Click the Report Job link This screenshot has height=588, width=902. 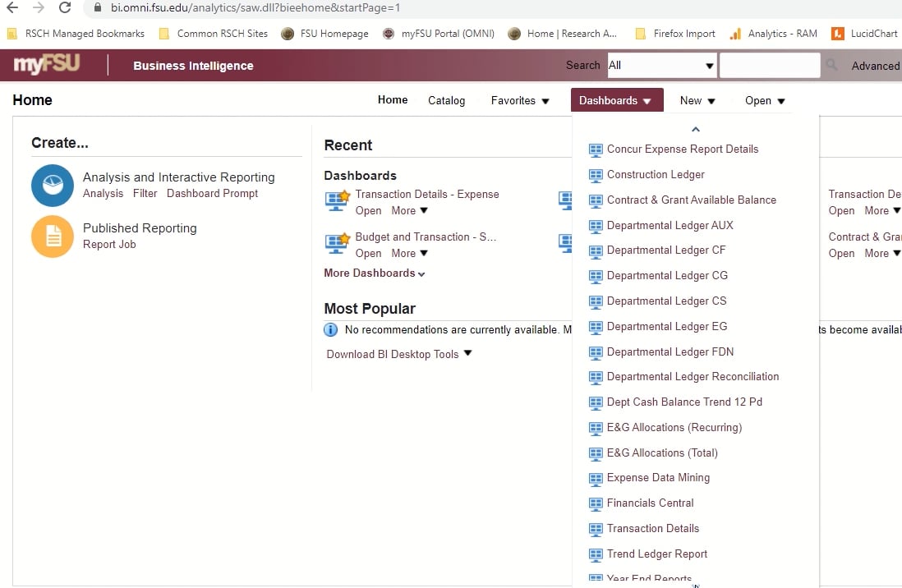tap(109, 245)
